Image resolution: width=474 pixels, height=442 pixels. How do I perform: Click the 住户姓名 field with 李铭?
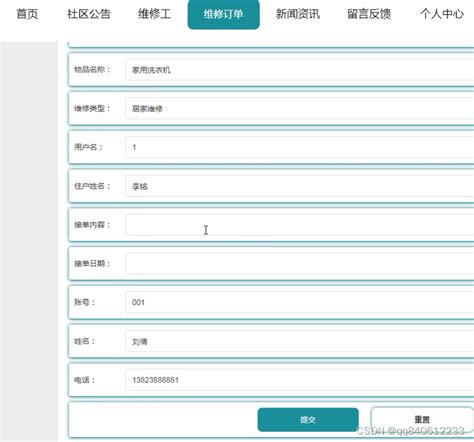pyautogui.click(x=300, y=186)
